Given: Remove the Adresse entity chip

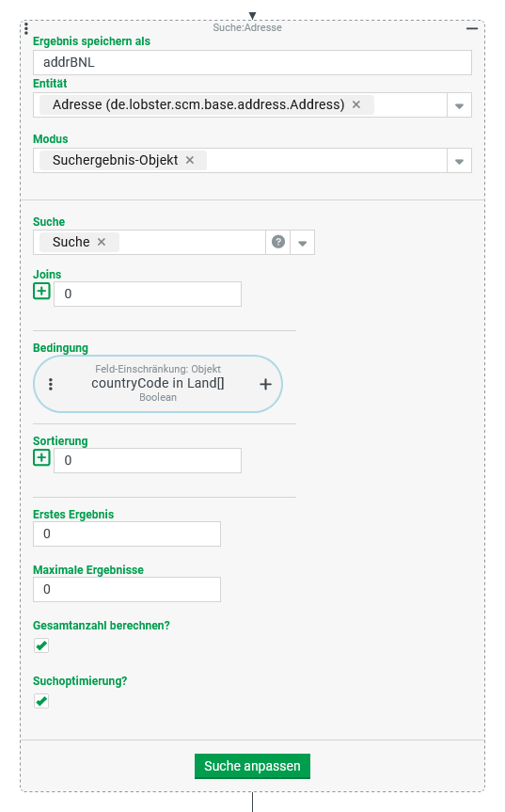Looking at the screenshot, I should 356,104.
